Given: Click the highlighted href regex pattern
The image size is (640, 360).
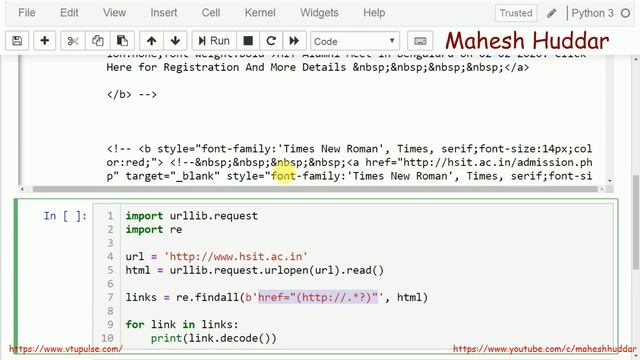Looking at the screenshot, I should click(318, 297).
